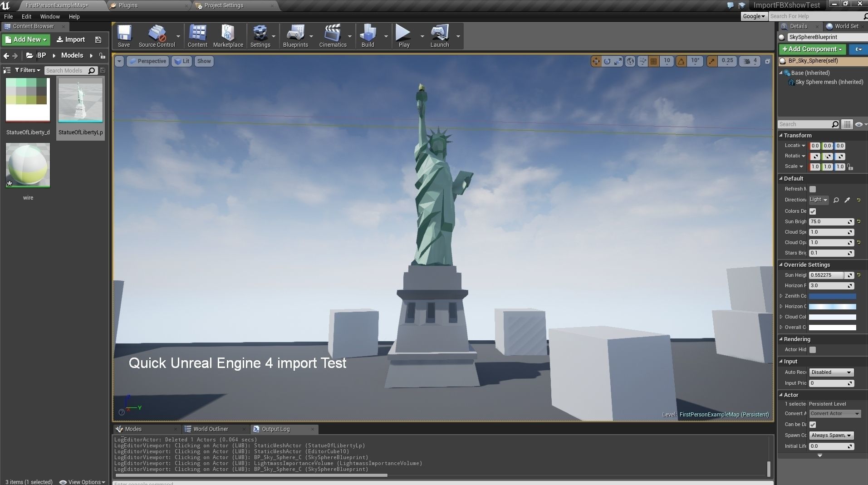Image resolution: width=868 pixels, height=485 pixels.
Task: Save all content browser assets icon
Action: 98,40
